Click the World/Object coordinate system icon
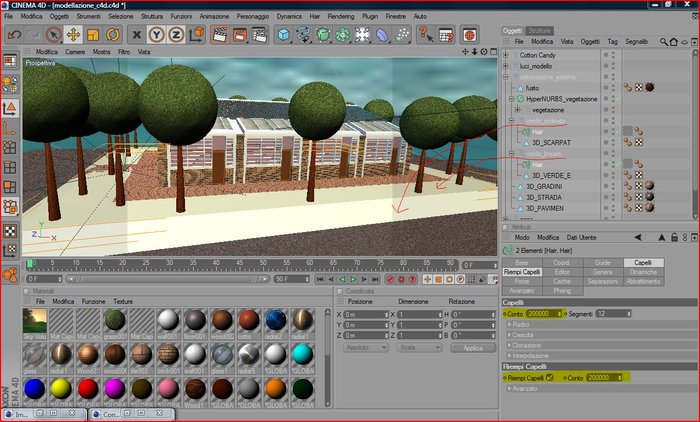700x422 pixels. click(x=196, y=34)
